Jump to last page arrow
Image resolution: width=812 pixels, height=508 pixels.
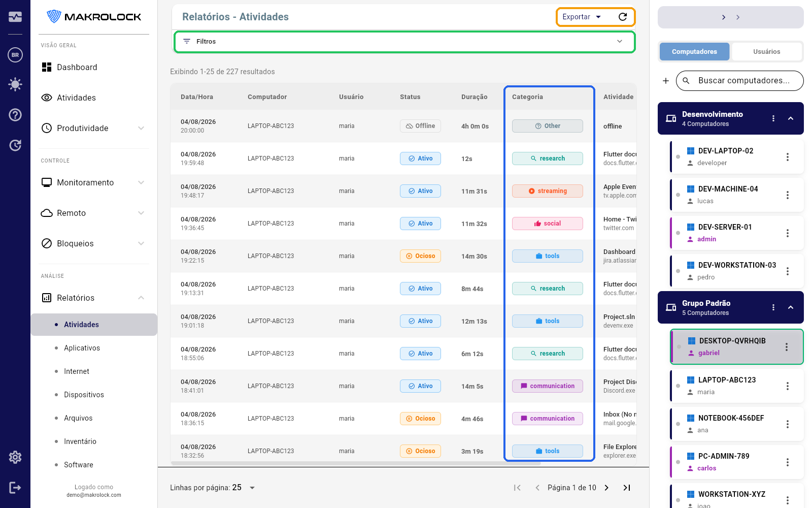(627, 488)
